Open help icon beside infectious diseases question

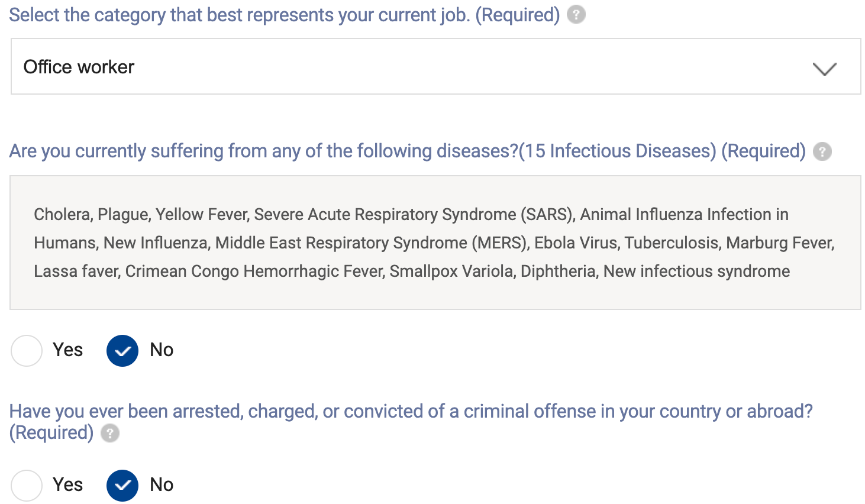pyautogui.click(x=822, y=151)
